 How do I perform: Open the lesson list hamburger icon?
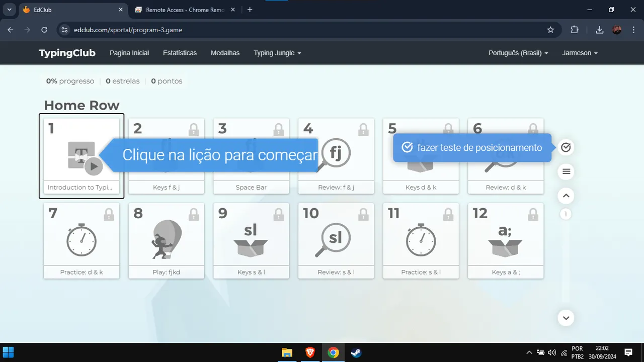click(x=566, y=171)
